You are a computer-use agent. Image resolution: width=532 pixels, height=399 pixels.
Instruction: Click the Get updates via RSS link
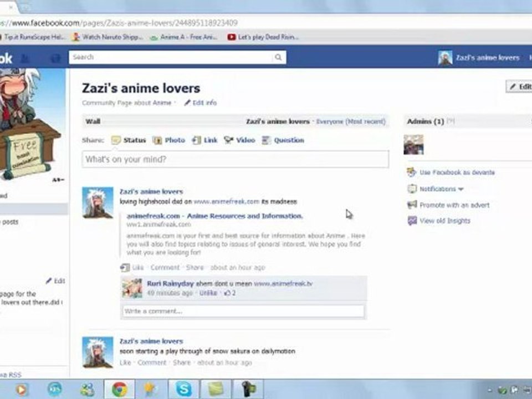click(10, 375)
